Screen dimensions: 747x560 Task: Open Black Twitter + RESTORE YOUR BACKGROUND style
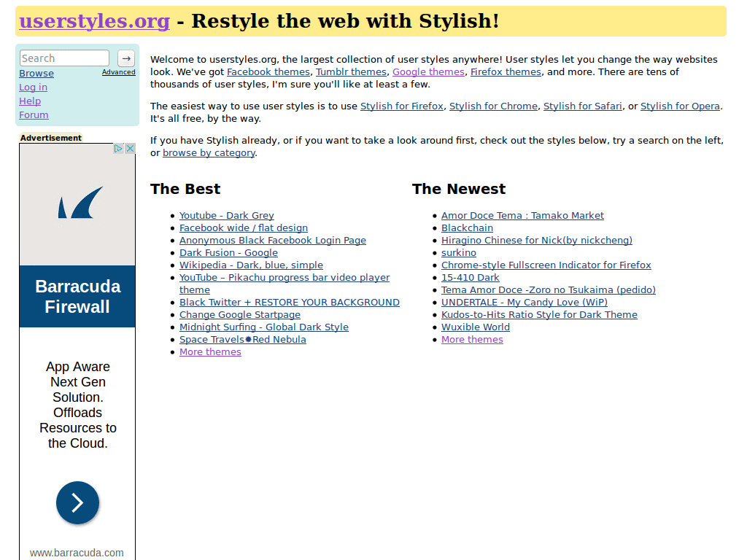tap(289, 303)
